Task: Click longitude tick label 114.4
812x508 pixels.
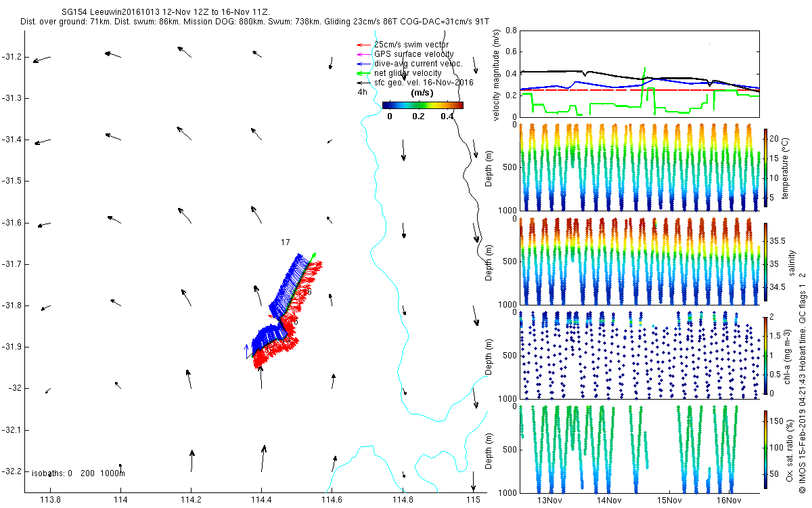Action: pos(261,501)
